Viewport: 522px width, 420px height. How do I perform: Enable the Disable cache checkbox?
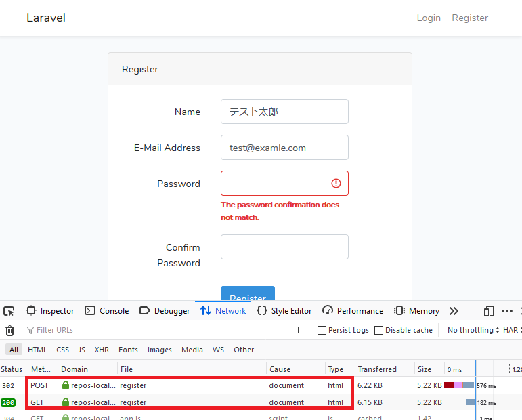tap(379, 331)
